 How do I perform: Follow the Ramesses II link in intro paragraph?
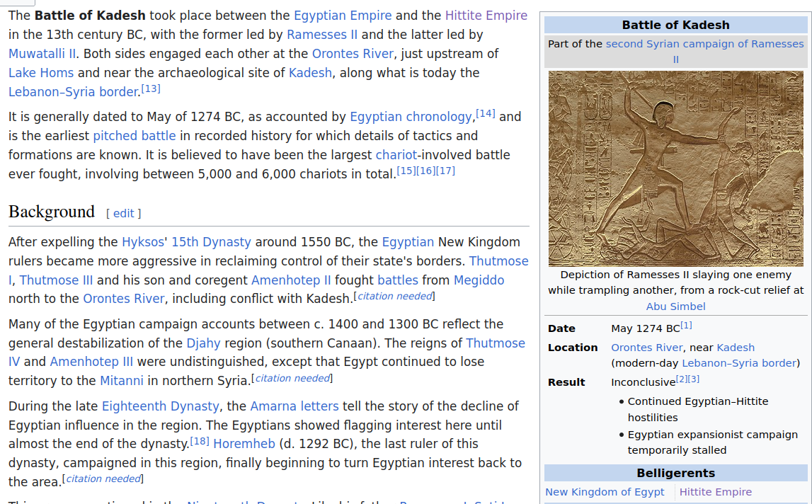pos(322,35)
